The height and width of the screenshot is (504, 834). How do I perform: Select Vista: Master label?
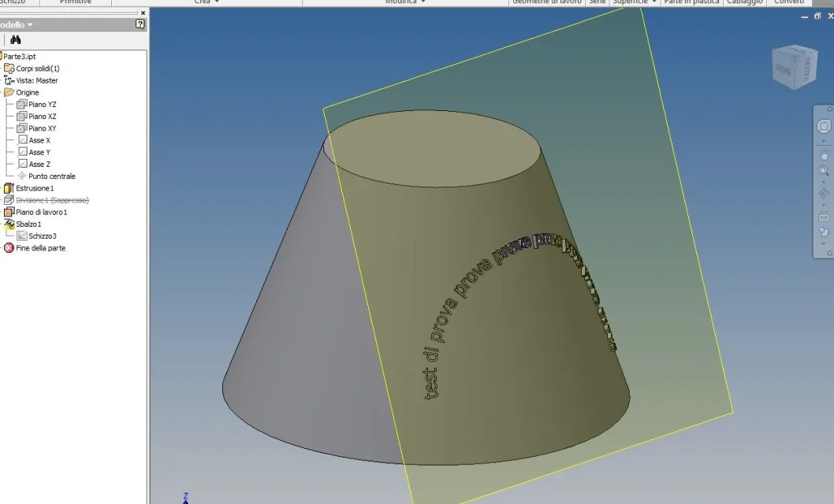pyautogui.click(x=37, y=81)
